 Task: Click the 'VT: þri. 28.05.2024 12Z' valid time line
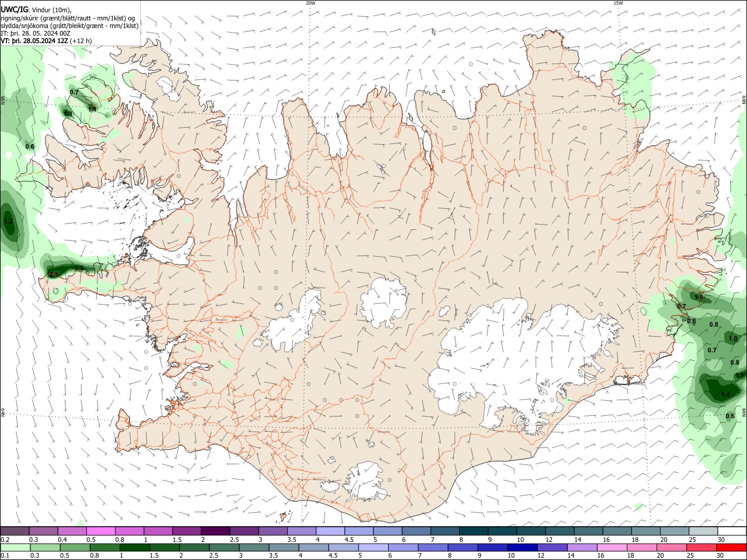(x=34, y=41)
